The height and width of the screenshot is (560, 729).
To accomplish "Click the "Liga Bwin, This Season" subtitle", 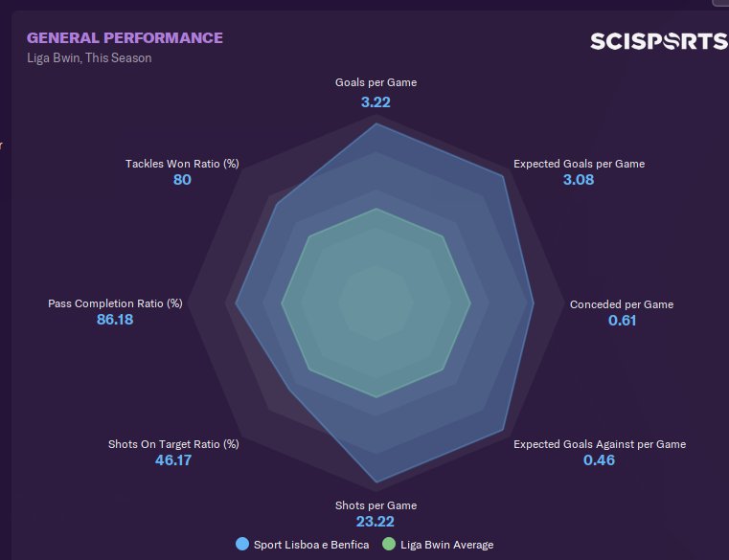I will tap(89, 57).
